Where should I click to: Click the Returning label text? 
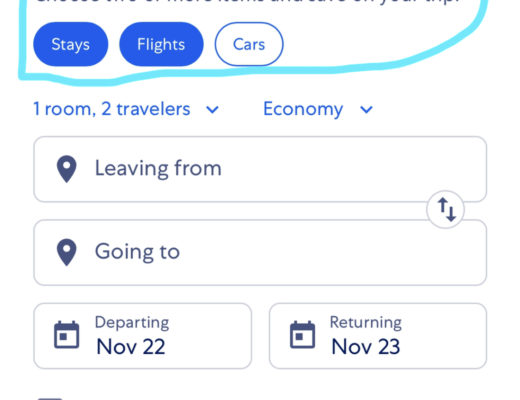366,322
